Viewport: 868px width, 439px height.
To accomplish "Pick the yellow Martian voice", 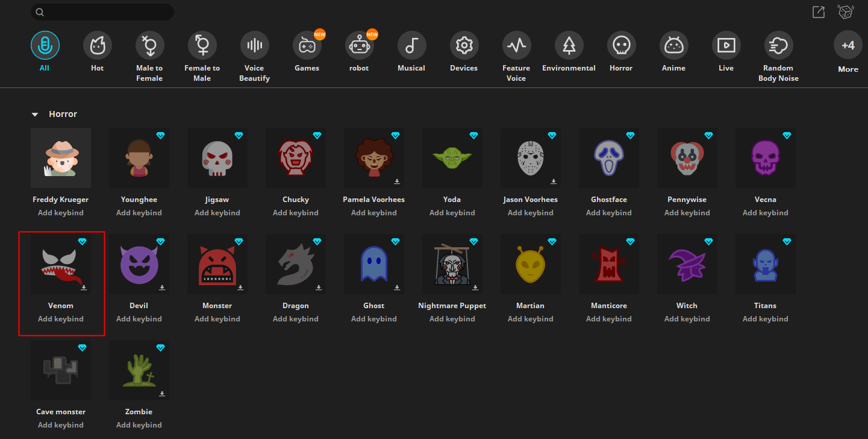I will pos(531,264).
